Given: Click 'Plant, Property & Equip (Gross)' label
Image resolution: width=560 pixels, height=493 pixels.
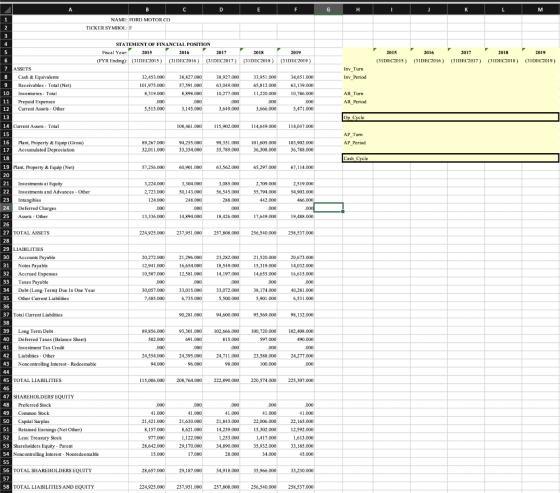Looking at the screenshot, I should [x=51, y=143].
